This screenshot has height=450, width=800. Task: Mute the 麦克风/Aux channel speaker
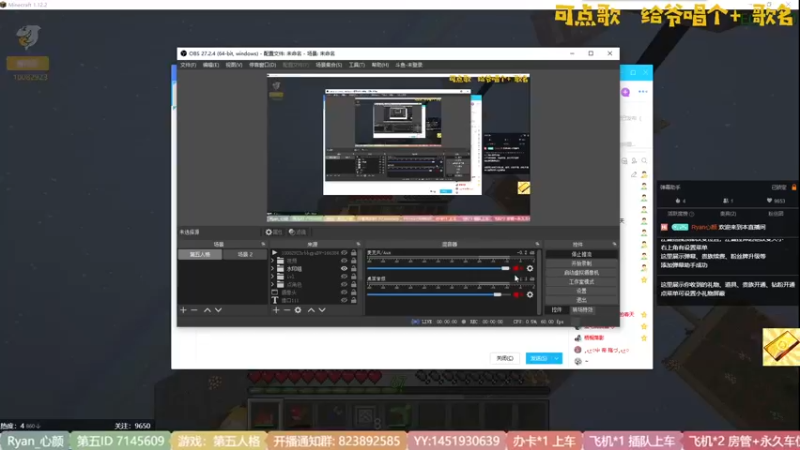coord(517,268)
